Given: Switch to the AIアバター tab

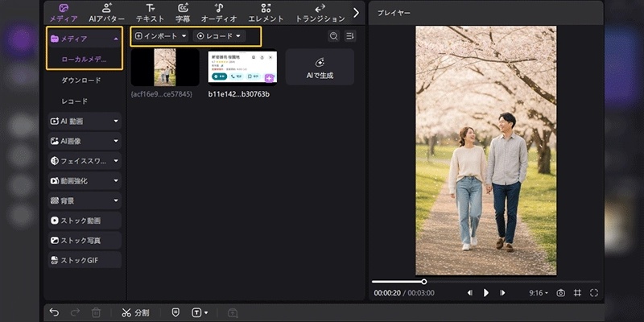Looking at the screenshot, I should [106, 13].
